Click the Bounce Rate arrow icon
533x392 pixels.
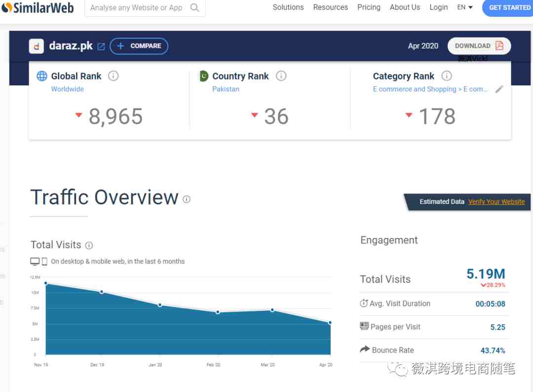[x=365, y=349]
